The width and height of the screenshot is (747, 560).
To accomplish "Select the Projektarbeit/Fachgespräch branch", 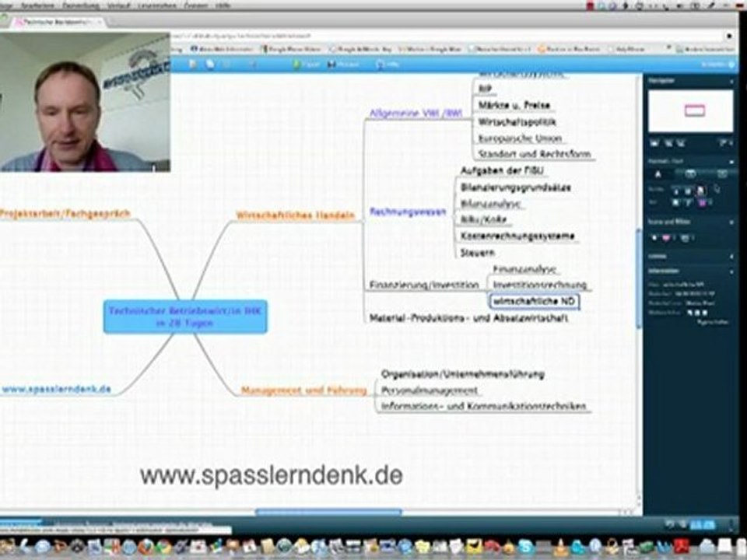I will 65,213.
